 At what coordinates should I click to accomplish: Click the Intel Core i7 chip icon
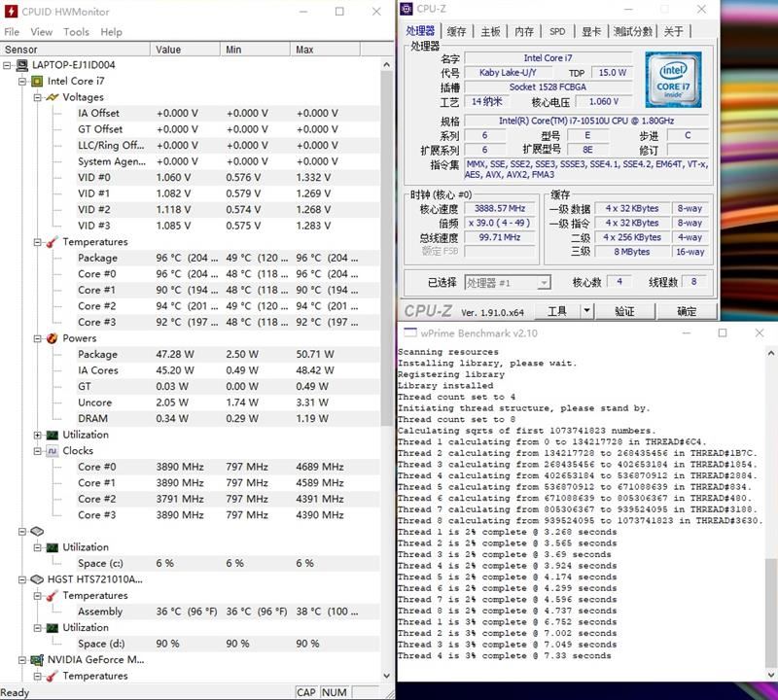tap(37, 81)
